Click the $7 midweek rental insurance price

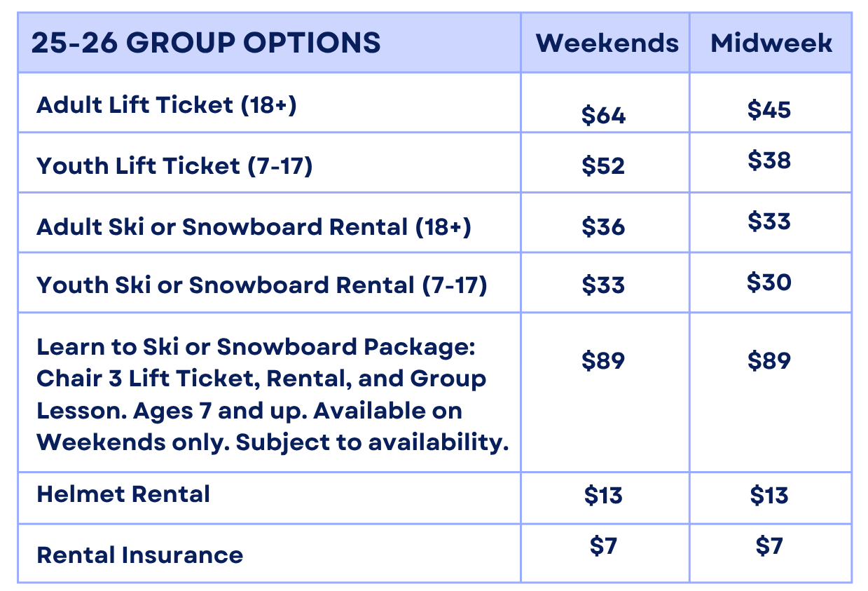pos(769,546)
